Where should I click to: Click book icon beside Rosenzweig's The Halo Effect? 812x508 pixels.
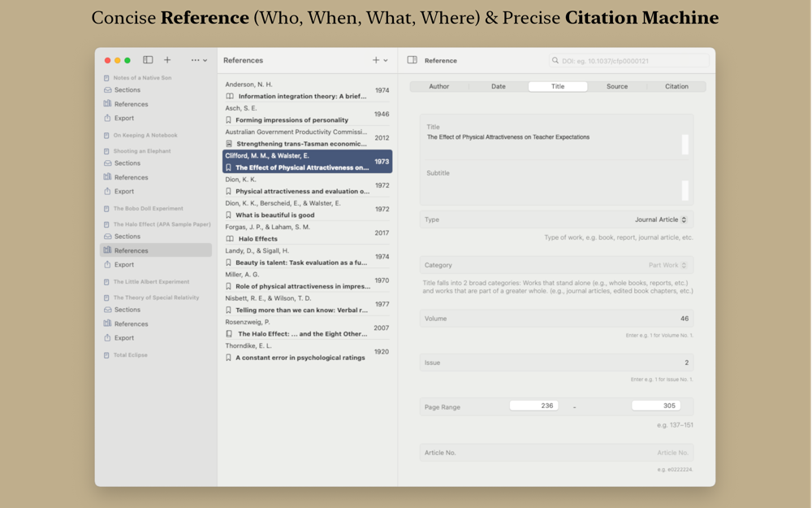[x=229, y=334]
